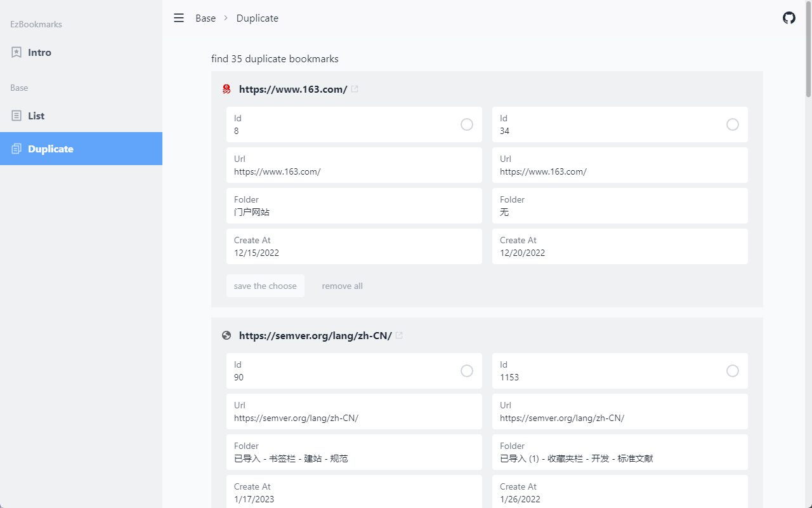Screen dimensions: 812x508
Task: Choose radio button for bookmark Id 90
Action: [467, 371]
